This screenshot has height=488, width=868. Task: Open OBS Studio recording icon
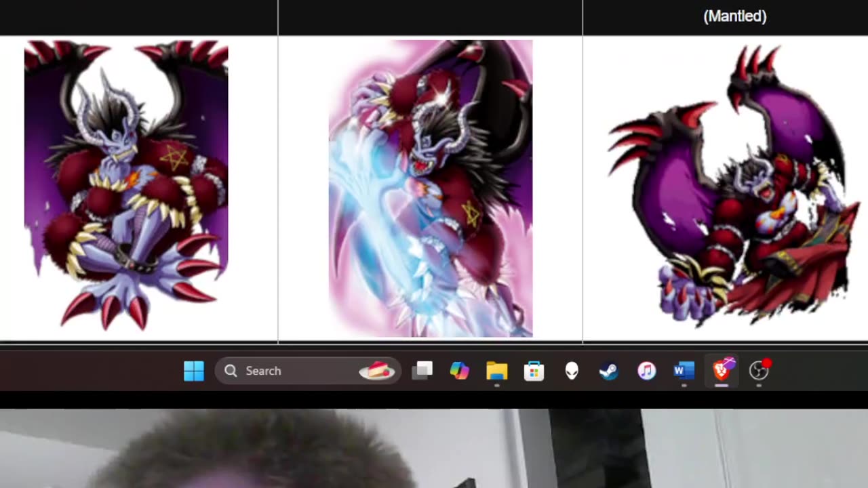[758, 371]
